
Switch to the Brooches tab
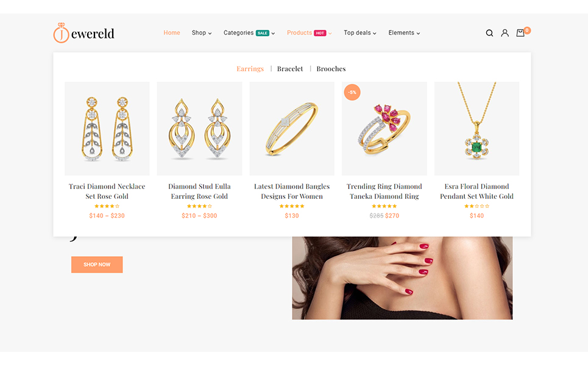[331, 69]
